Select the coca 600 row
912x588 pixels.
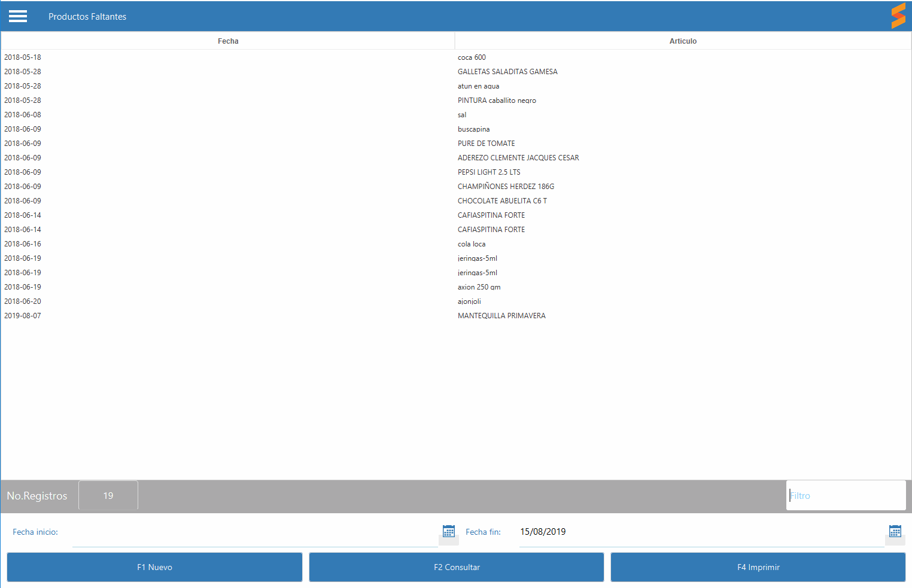472,57
